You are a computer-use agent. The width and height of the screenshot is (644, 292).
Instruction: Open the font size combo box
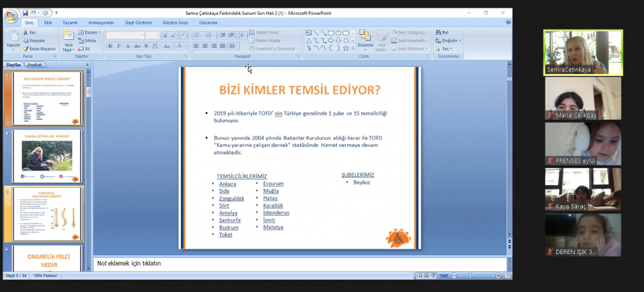point(152,35)
